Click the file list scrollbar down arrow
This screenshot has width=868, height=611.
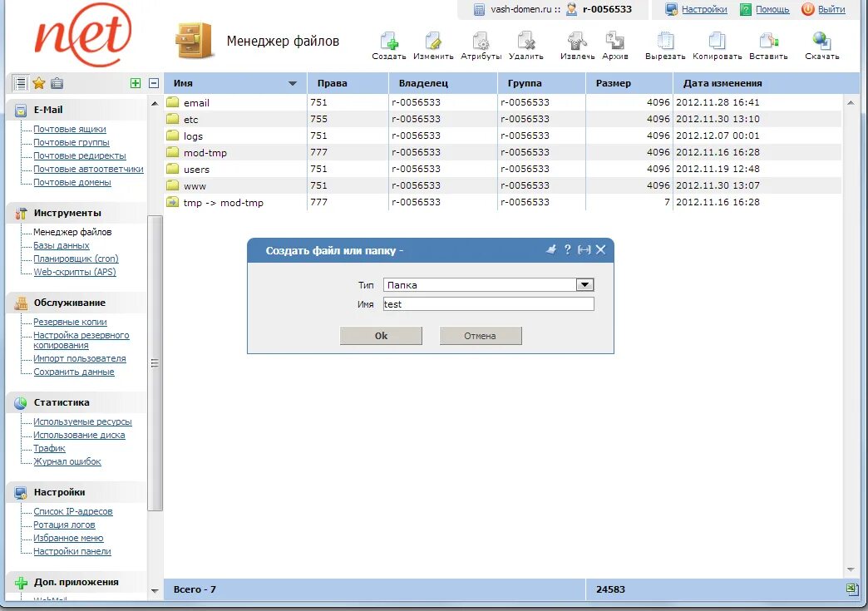coord(851,569)
